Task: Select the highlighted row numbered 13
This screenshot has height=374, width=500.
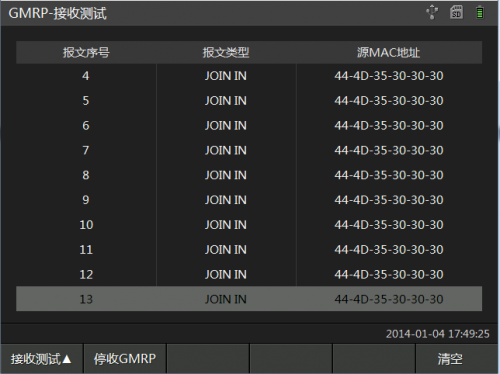Action: (249, 299)
